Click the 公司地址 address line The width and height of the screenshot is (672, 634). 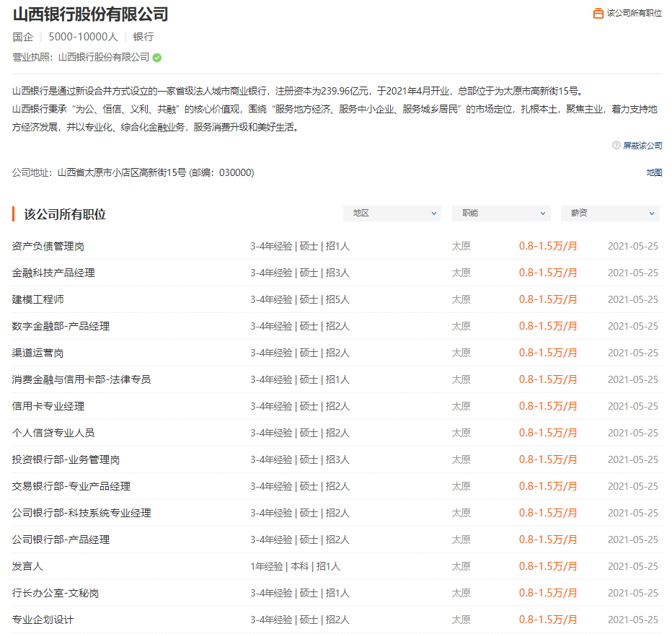(x=133, y=173)
